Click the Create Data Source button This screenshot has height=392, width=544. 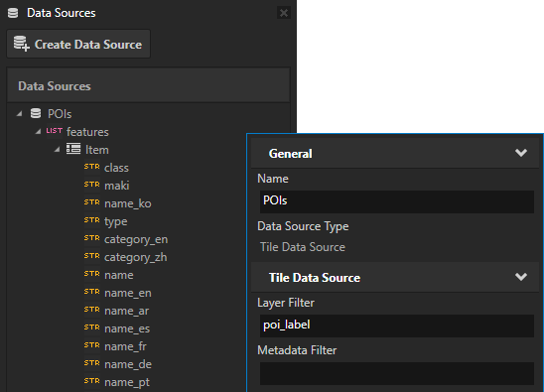(x=78, y=44)
